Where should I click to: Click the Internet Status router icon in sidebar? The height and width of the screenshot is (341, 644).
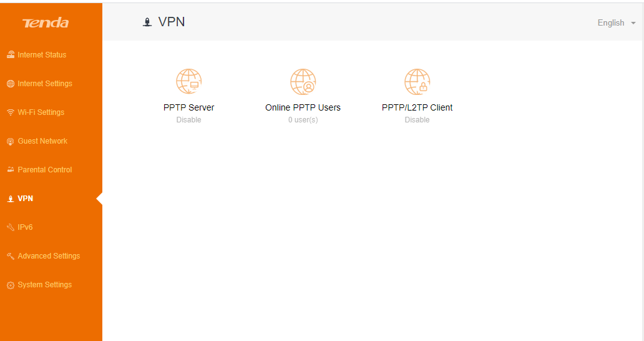point(11,54)
